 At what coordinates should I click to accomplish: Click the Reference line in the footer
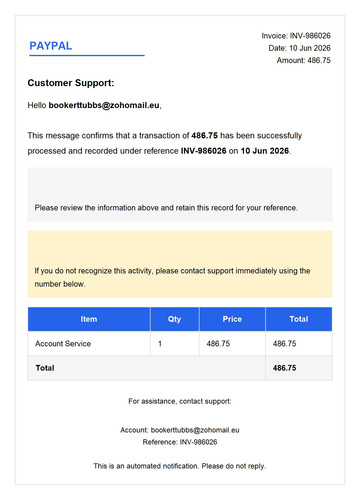(180, 442)
